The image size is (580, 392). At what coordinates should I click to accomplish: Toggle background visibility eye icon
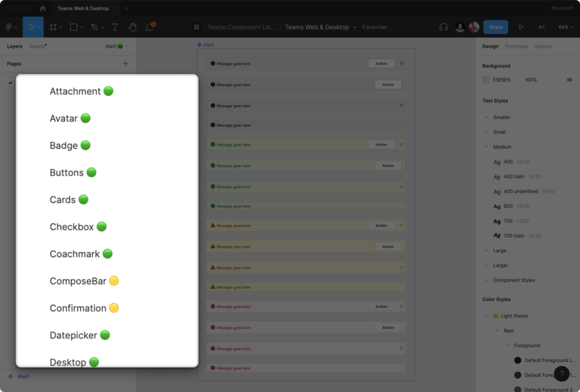point(569,79)
